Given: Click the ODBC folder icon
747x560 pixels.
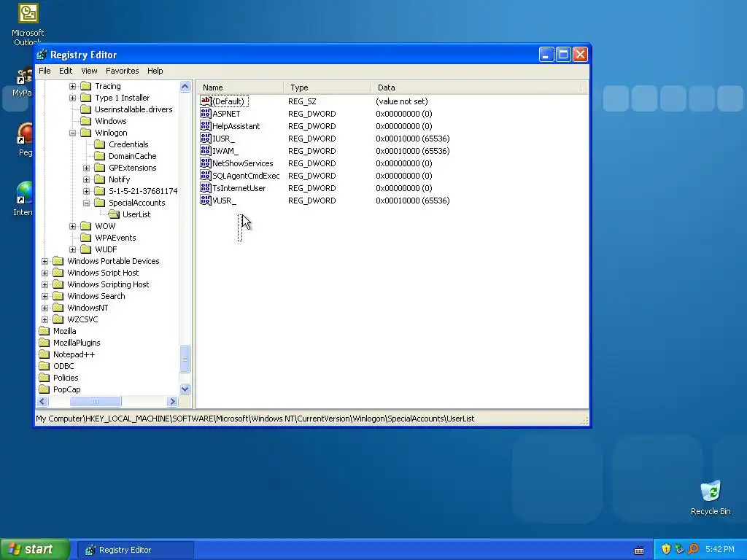Looking at the screenshot, I should point(44,366).
